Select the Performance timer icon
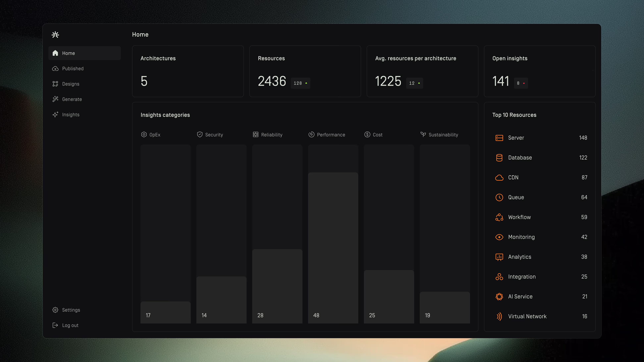644x362 pixels. click(x=311, y=134)
